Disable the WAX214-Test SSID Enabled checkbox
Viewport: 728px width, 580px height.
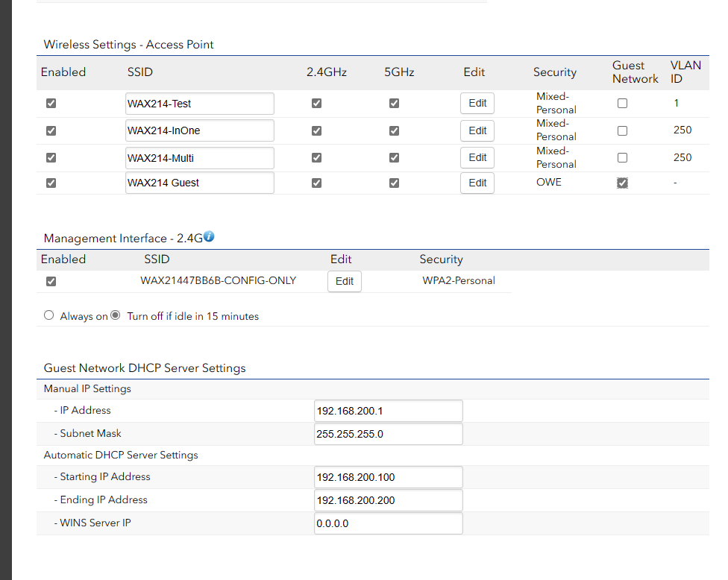[x=51, y=104]
